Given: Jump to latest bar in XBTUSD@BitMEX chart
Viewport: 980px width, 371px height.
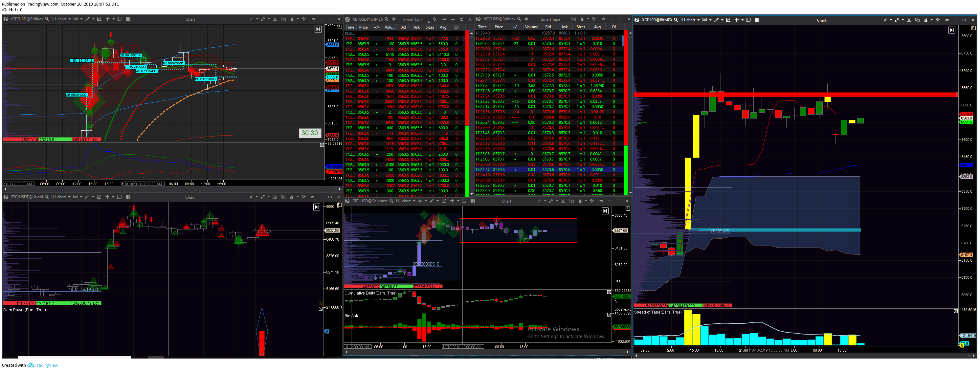Looking at the screenshot, I should pyautogui.click(x=952, y=30).
